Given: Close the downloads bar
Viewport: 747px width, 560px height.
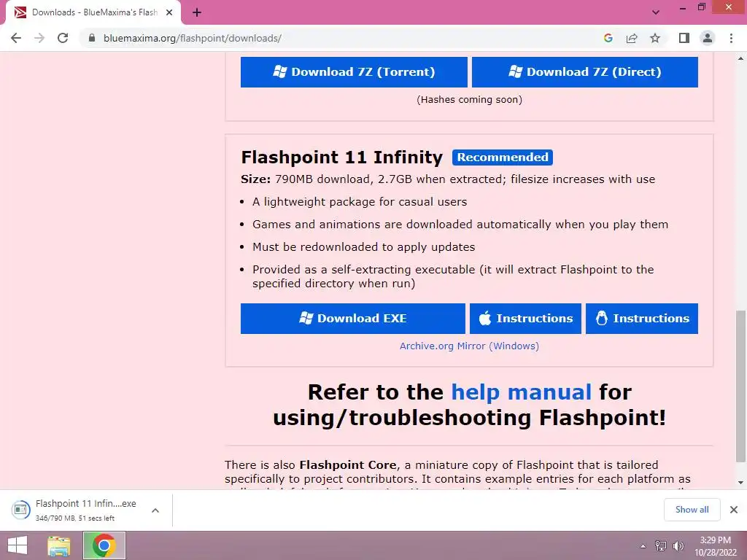Looking at the screenshot, I should (x=734, y=510).
